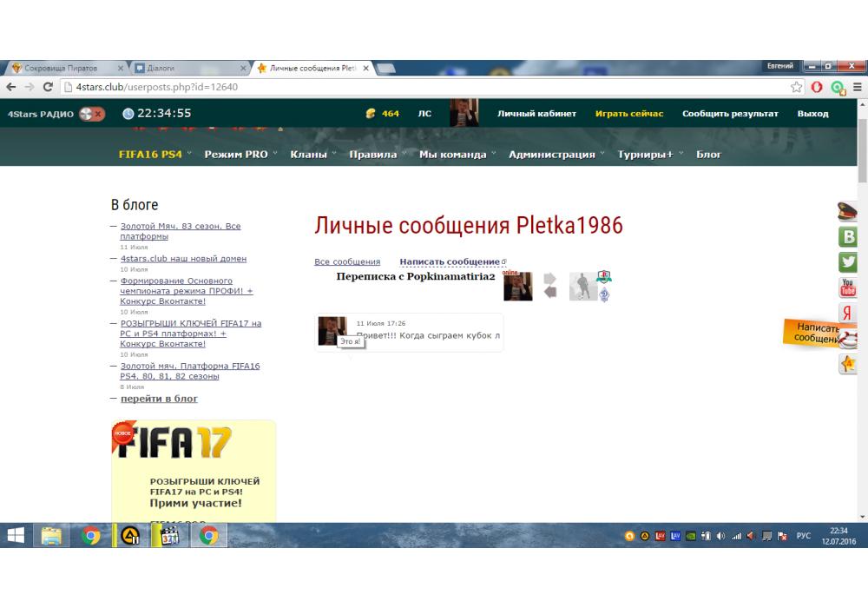This screenshot has width=868, height=608.
Task: Open the Chrome menu
Action: 857,87
